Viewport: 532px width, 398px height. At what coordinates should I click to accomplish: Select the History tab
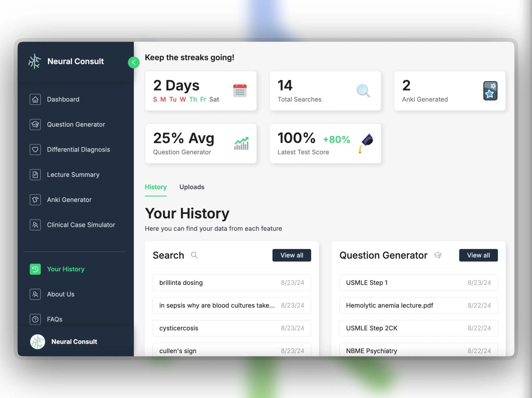point(156,187)
